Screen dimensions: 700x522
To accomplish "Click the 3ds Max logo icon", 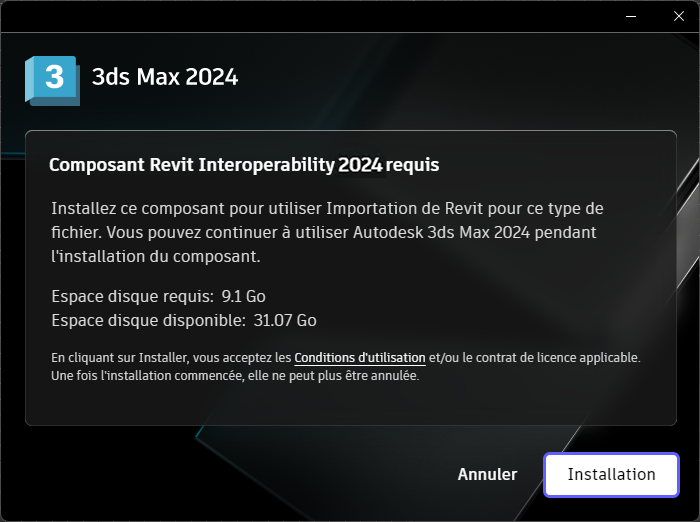I will pyautogui.click(x=51, y=79).
